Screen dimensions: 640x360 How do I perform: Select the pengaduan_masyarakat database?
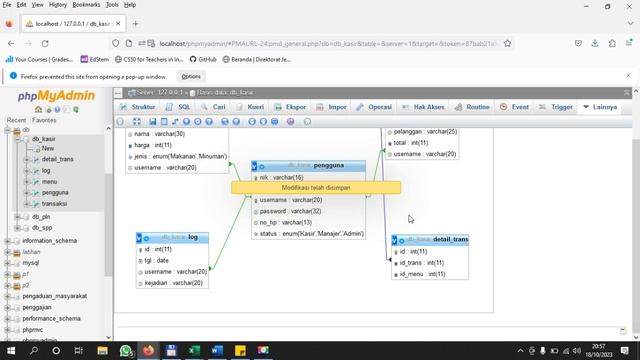click(55, 296)
